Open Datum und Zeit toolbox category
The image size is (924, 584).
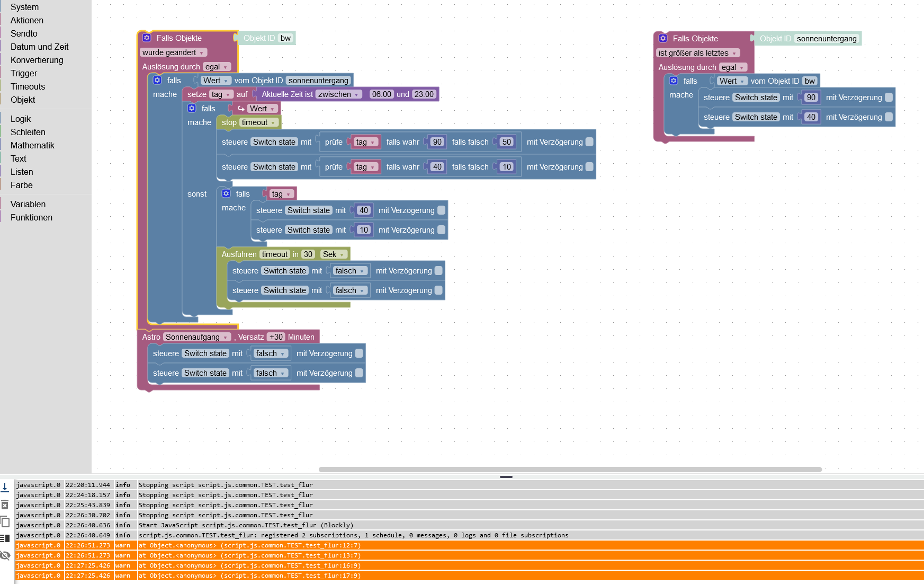tap(40, 47)
